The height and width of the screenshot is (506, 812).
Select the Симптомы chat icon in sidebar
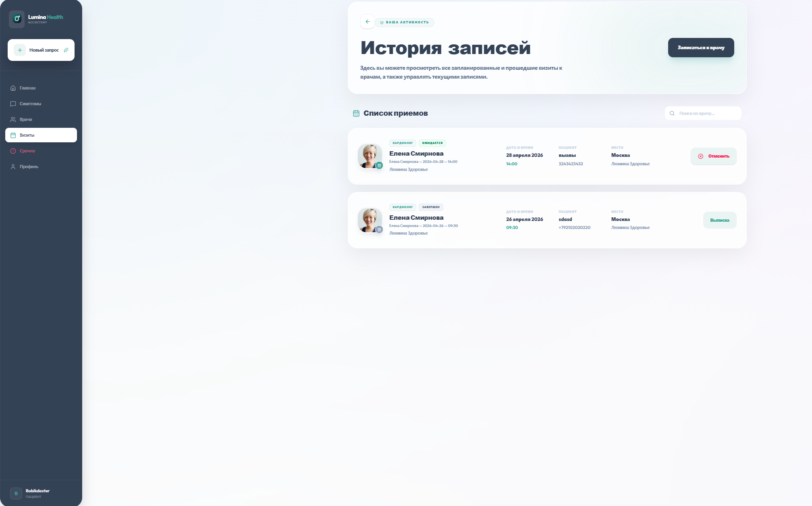click(x=13, y=104)
